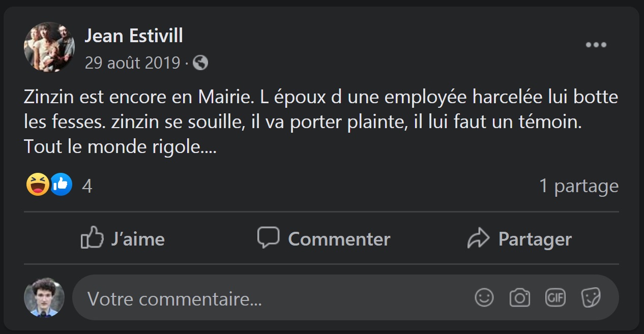Click the Haha laughing reaction emoji
Viewport: 644px width, 334px height.
click(38, 185)
